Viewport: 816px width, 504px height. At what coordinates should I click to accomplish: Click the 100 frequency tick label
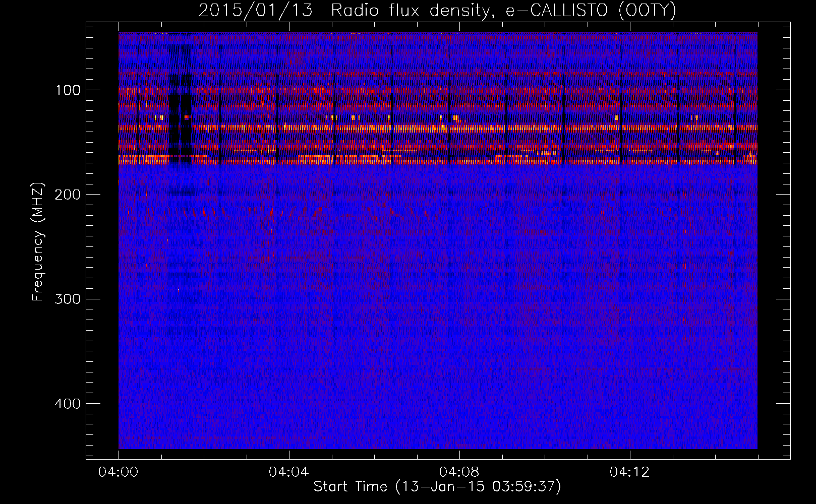68,90
